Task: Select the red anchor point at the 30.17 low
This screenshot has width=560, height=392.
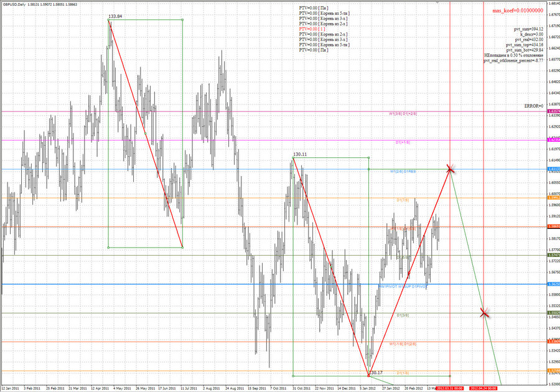Action: pyautogui.click(x=368, y=376)
